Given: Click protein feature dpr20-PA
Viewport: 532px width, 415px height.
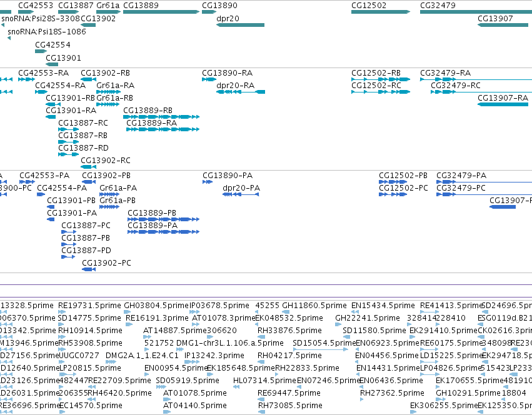Looking at the screenshot, I should point(241,194).
